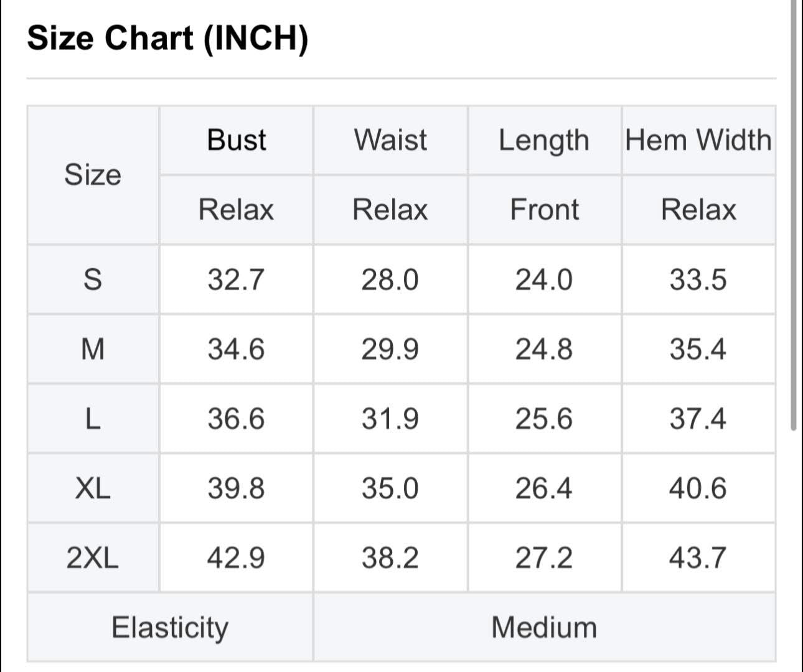803x672 pixels.
Task: Select the Medium elasticity value
Action: tap(545, 627)
